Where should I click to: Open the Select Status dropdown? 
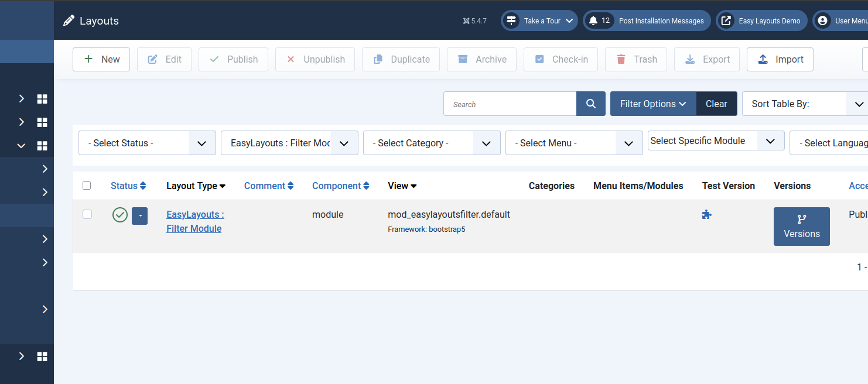(x=147, y=143)
